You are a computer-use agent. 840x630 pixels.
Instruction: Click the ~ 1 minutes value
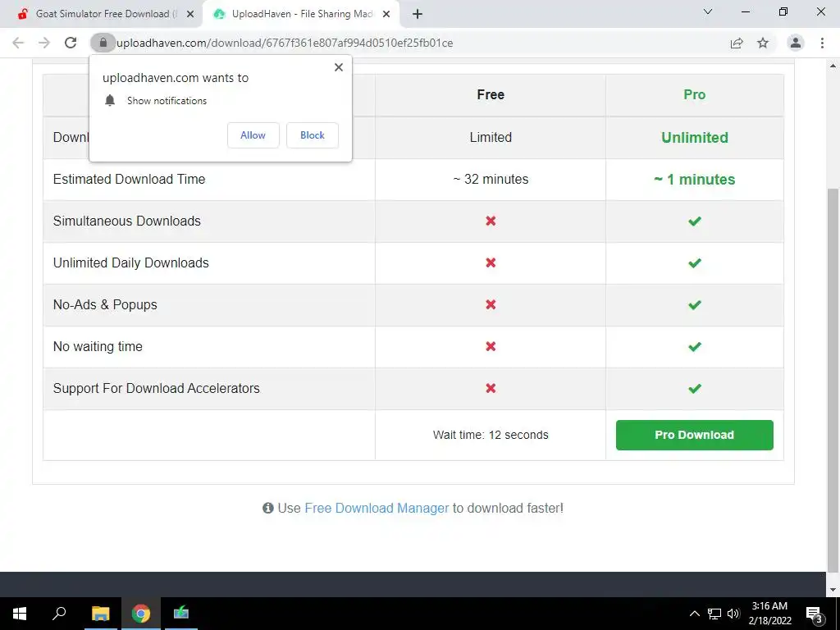point(694,179)
